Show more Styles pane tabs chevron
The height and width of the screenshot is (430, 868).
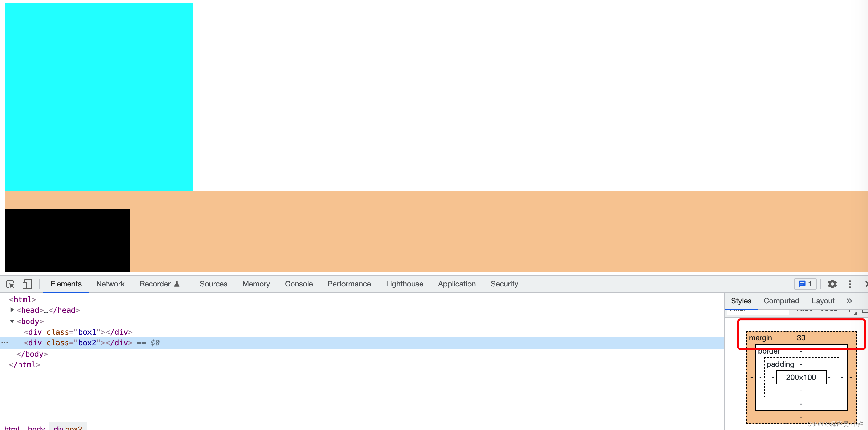pyautogui.click(x=849, y=301)
